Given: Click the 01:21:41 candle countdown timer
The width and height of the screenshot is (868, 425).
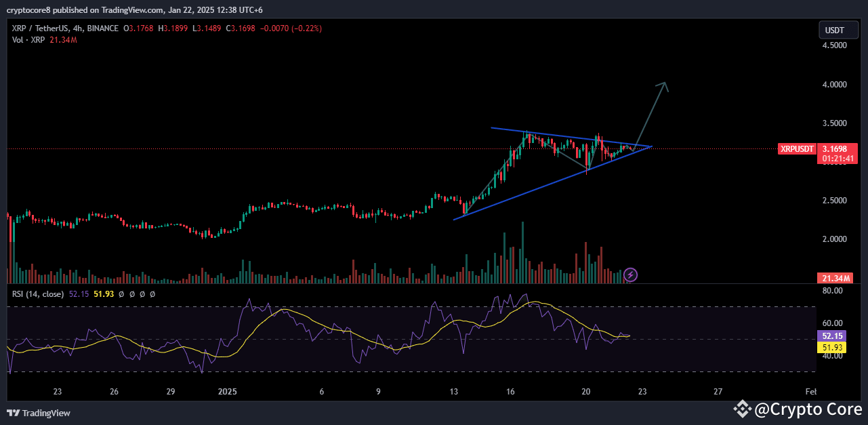Looking at the screenshot, I should coord(837,159).
